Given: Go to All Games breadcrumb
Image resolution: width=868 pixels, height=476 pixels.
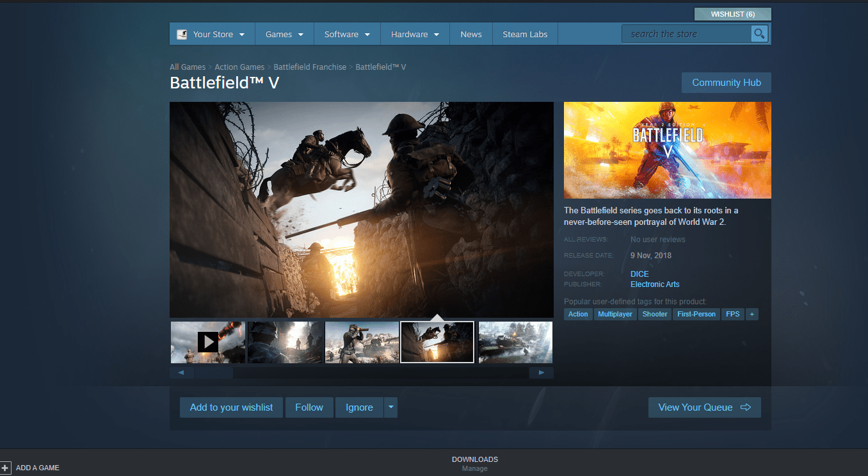Looking at the screenshot, I should (188, 67).
